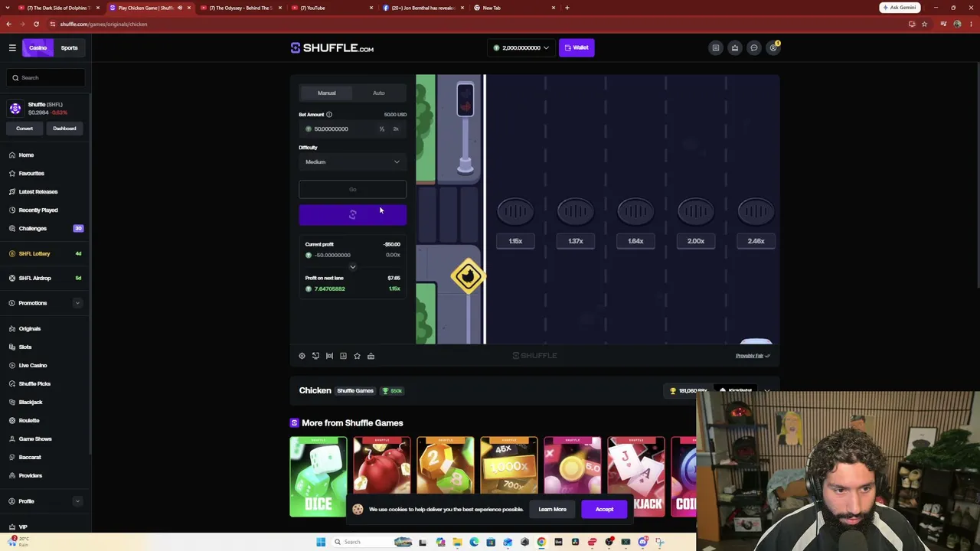Reload the page in browser toolbar
This screenshot has height=551, width=980.
[36, 24]
